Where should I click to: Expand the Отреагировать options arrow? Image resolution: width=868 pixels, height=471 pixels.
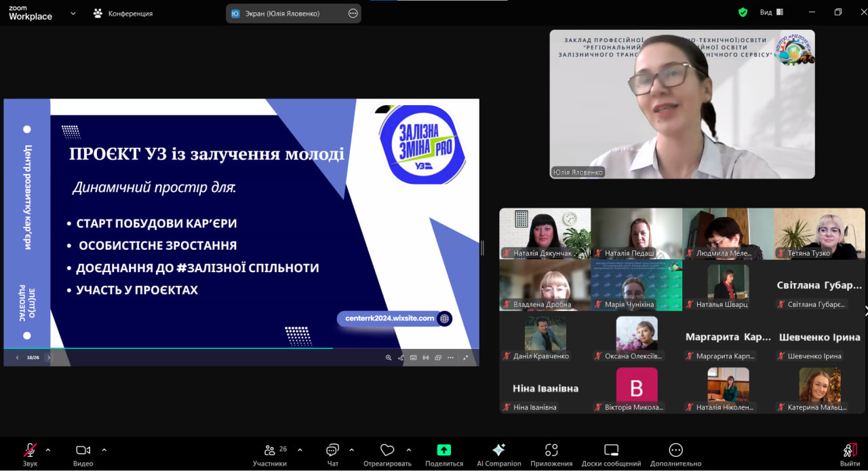click(x=408, y=450)
